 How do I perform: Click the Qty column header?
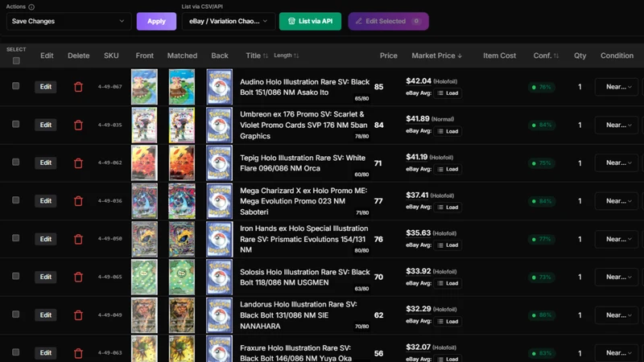[x=580, y=56]
